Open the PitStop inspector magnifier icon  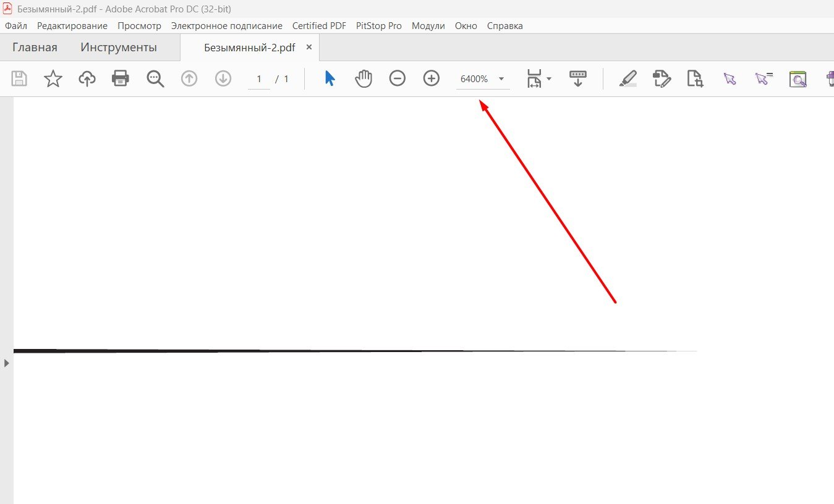pyautogui.click(x=798, y=79)
